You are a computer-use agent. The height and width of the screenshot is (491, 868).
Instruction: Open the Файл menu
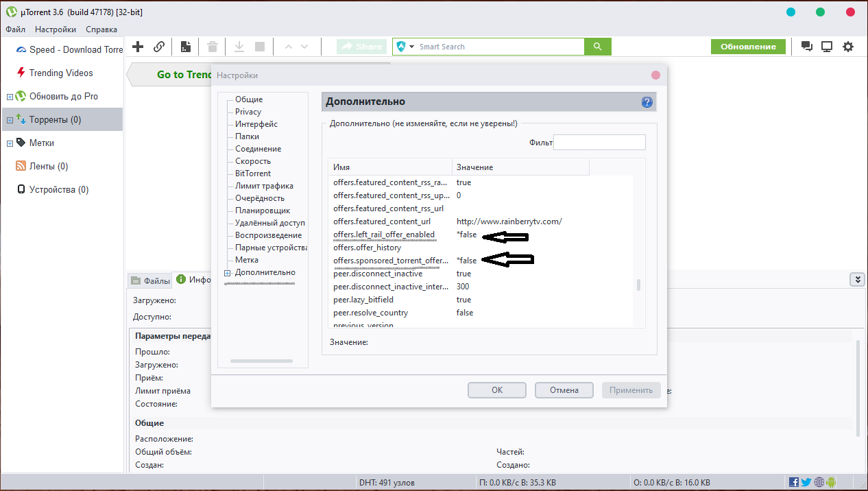tap(15, 29)
